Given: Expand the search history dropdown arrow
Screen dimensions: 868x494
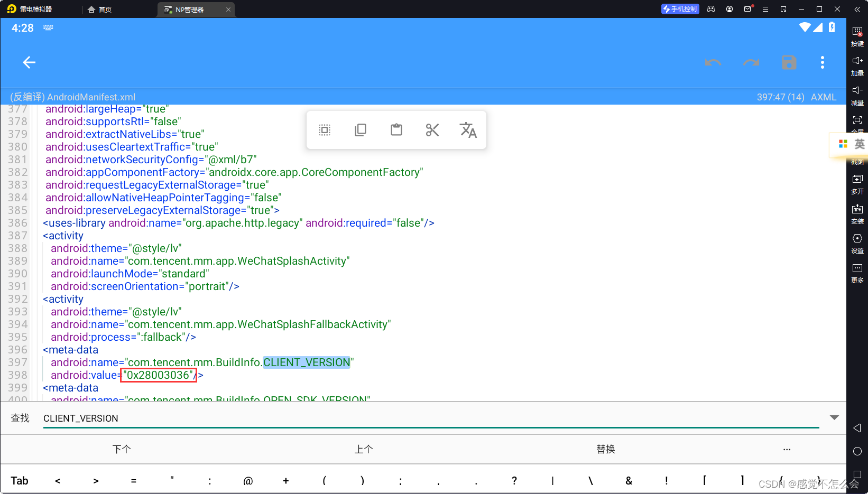Looking at the screenshot, I should [834, 417].
